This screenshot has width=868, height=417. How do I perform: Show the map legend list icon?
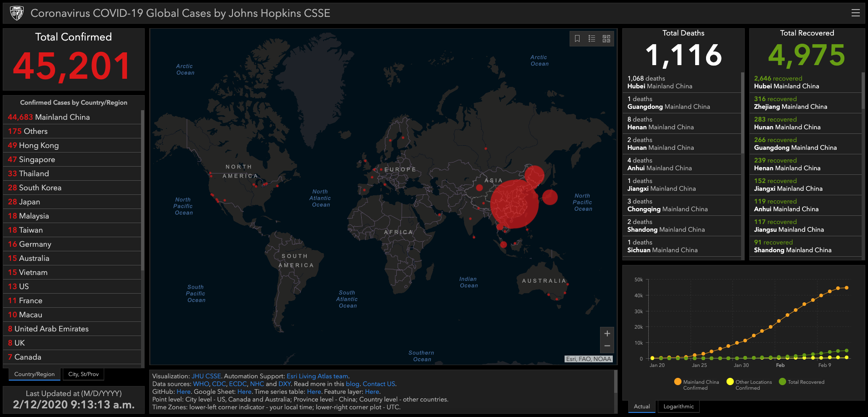(x=591, y=39)
